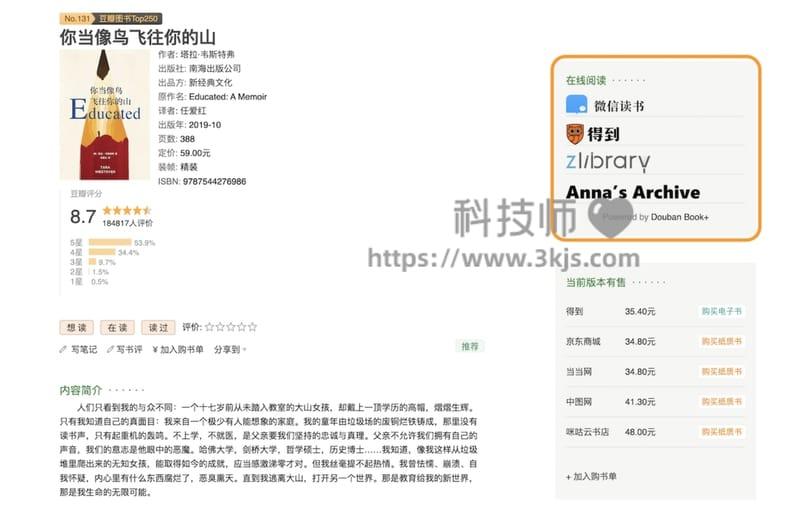Click 购买纸质书 for 中图网
This screenshot has width=800, height=508.
pos(721,401)
